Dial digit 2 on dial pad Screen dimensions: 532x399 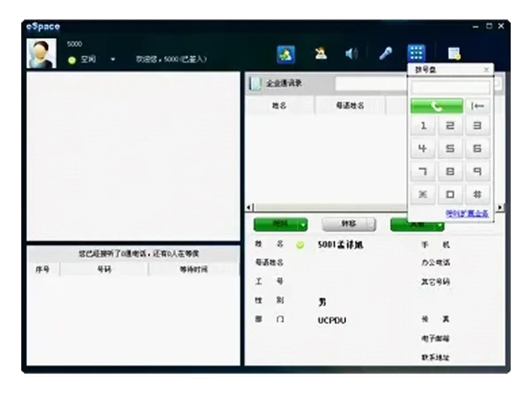pyautogui.click(x=450, y=126)
